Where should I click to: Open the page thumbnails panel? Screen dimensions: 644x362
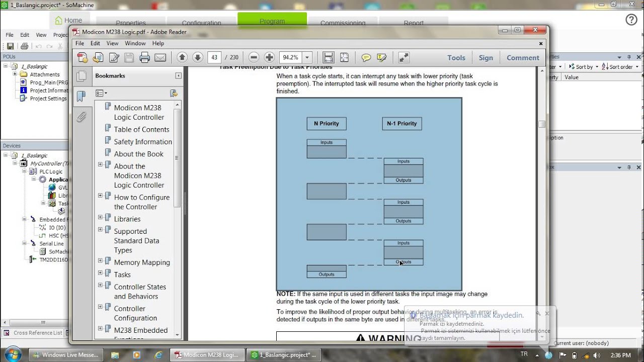(x=81, y=76)
